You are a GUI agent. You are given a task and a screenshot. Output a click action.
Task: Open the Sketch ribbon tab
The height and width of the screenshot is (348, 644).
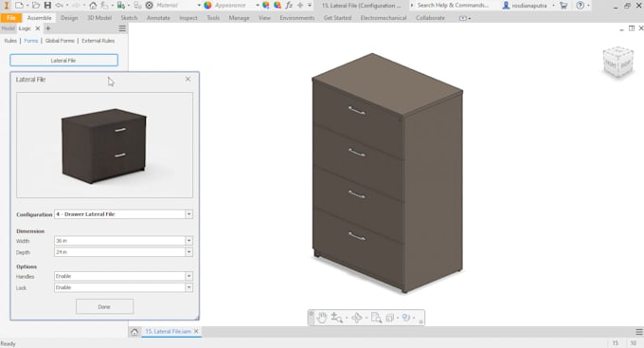click(129, 18)
